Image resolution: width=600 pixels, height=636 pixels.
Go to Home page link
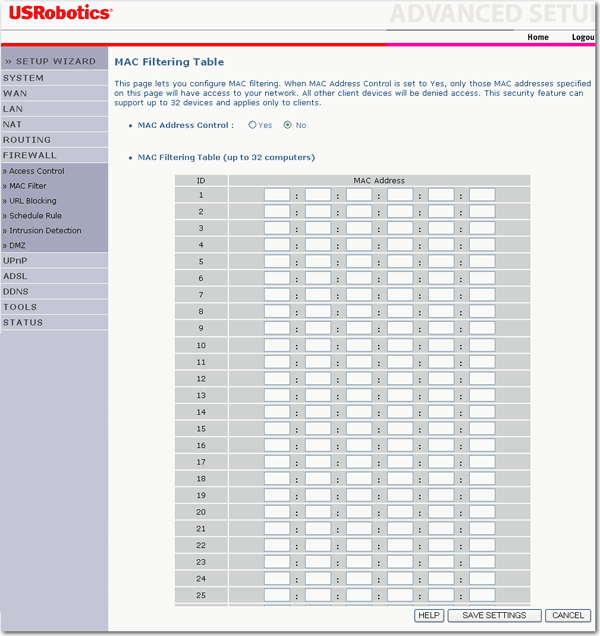tap(538, 37)
